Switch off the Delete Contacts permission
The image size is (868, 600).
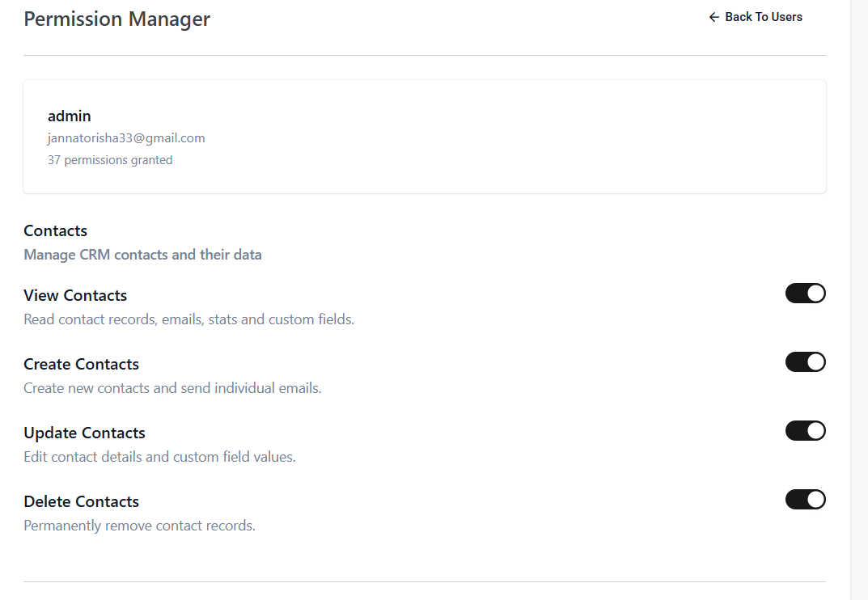point(806,499)
